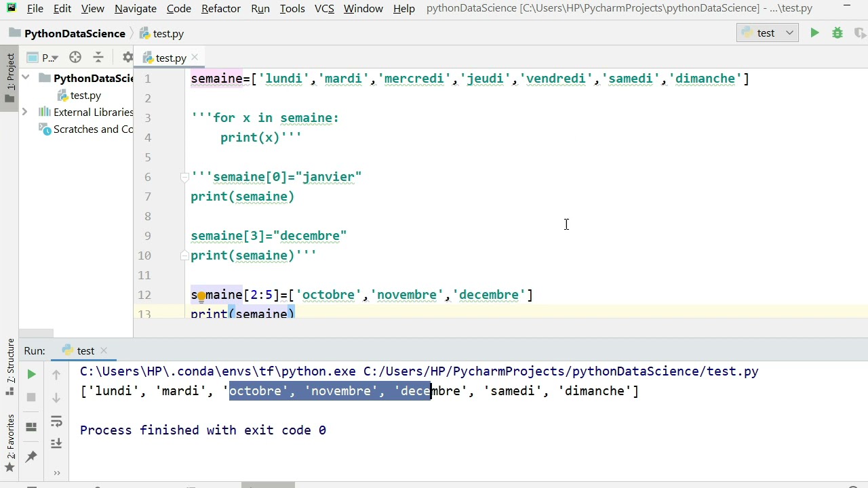Close the test tab in Run panel
868x488 pixels.
[104, 350]
